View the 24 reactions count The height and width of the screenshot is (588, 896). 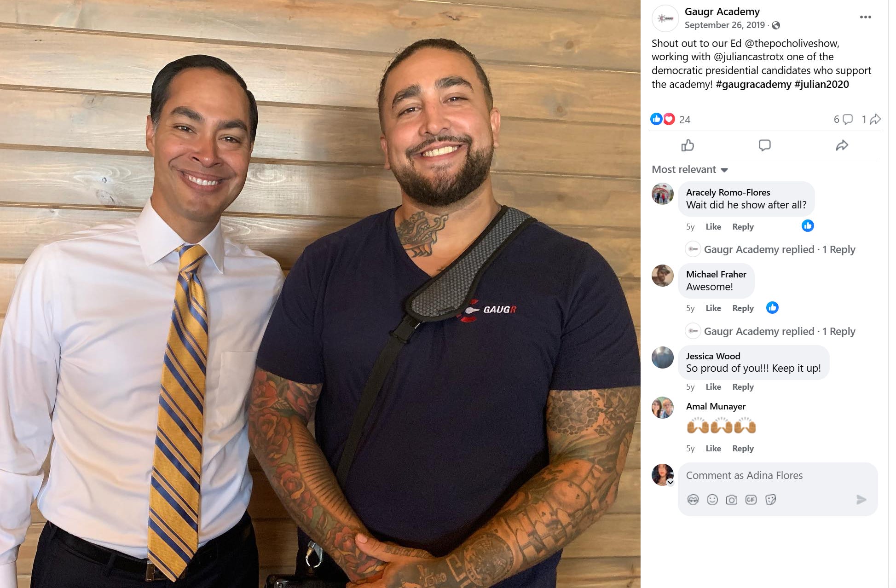pos(684,120)
